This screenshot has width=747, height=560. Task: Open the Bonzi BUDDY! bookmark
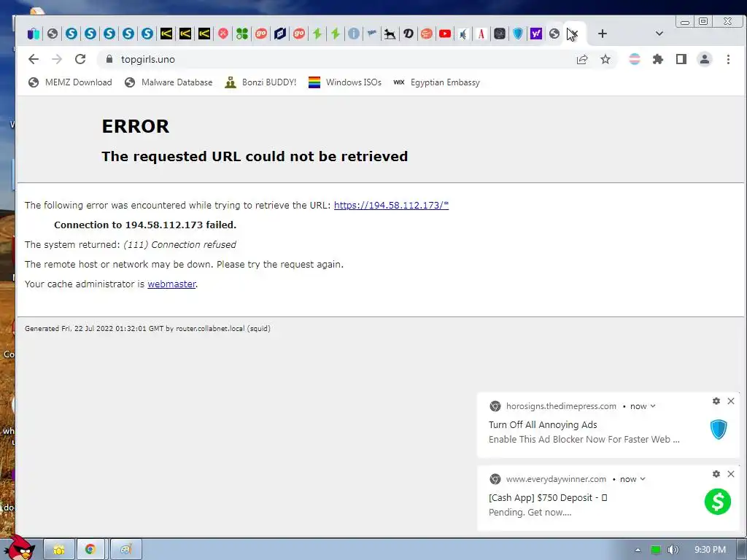click(260, 82)
